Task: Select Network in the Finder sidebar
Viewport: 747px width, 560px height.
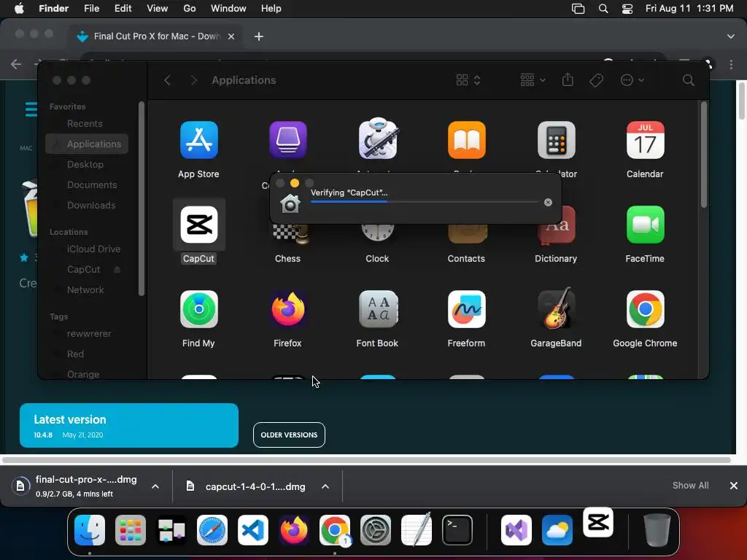Action: point(87,289)
